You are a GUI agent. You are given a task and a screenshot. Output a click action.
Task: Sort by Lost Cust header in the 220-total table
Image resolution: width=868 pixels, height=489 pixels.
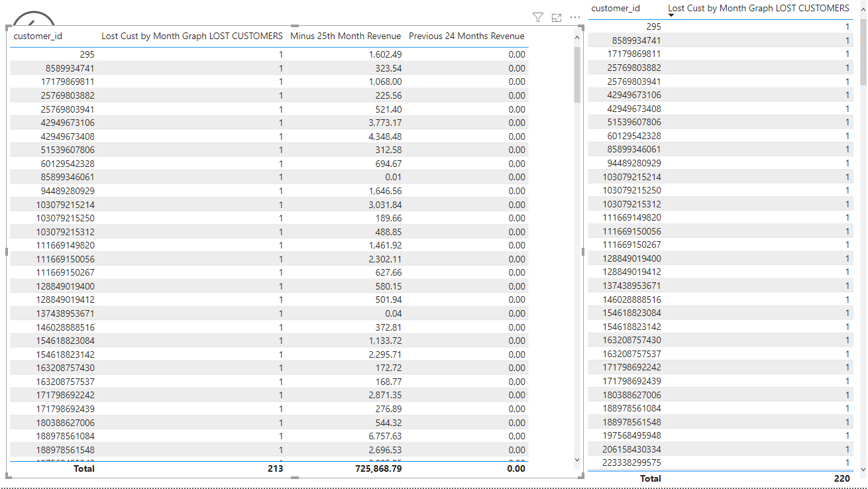tap(759, 8)
